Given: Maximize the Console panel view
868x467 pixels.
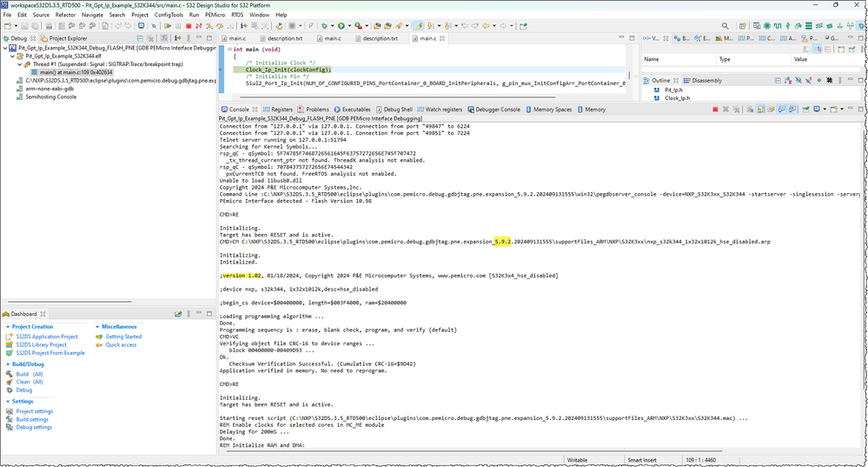Looking at the screenshot, I should pyautogui.click(x=861, y=109).
